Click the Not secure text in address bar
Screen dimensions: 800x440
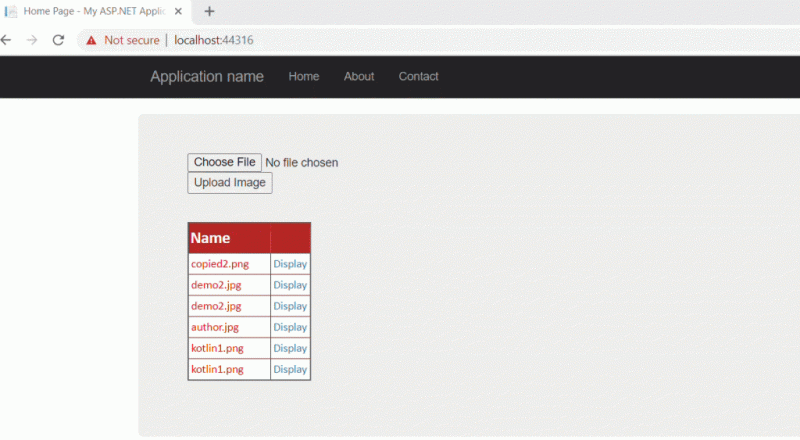tap(132, 40)
